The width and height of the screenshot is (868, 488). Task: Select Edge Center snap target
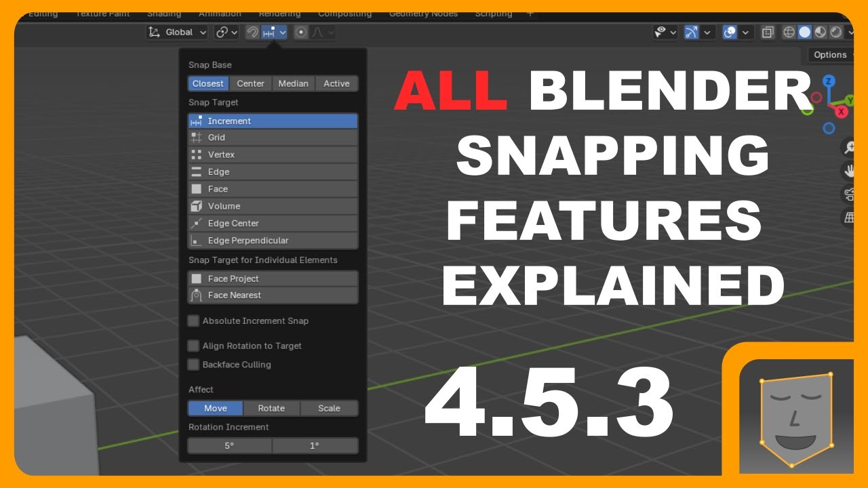tap(273, 223)
